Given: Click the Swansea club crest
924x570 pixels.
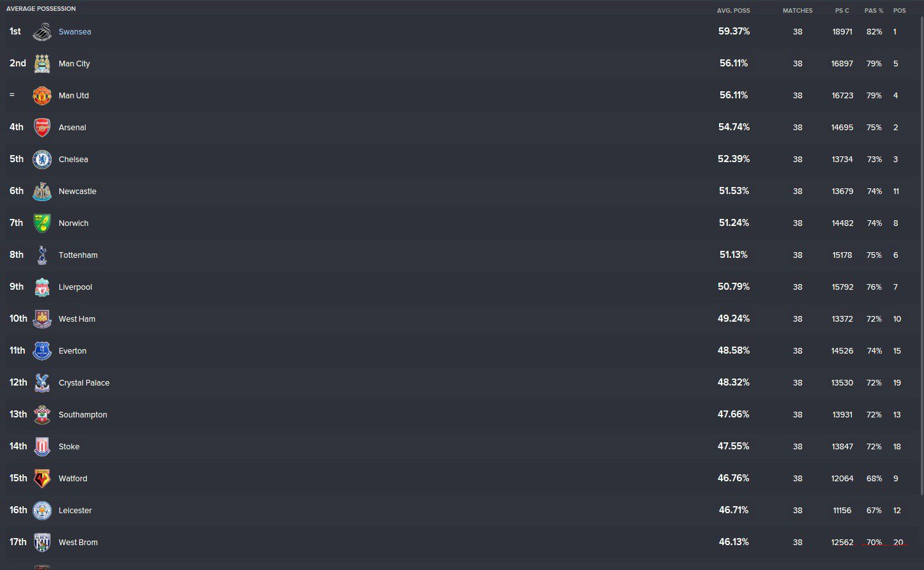Looking at the screenshot, I should point(42,32).
